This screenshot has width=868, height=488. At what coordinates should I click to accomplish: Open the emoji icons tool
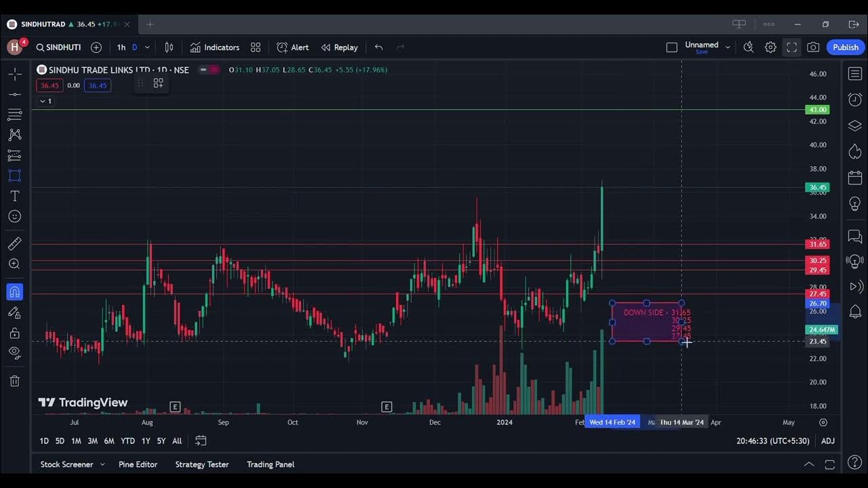click(x=14, y=216)
